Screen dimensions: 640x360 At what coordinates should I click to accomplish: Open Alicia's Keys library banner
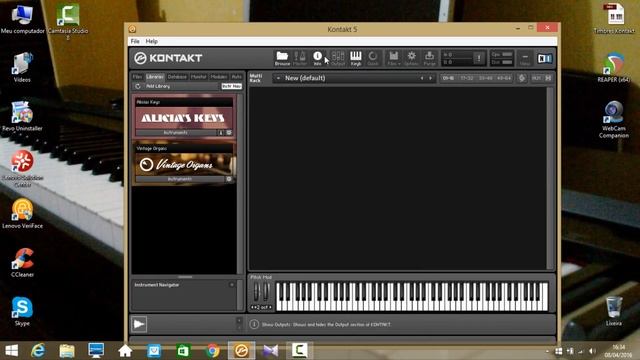click(184, 118)
